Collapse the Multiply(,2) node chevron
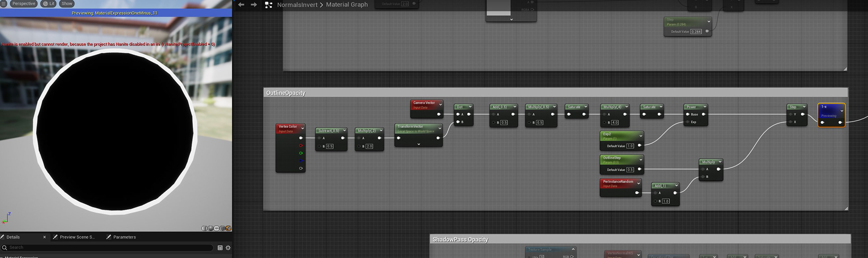This screenshot has width=868, height=258. (381, 131)
